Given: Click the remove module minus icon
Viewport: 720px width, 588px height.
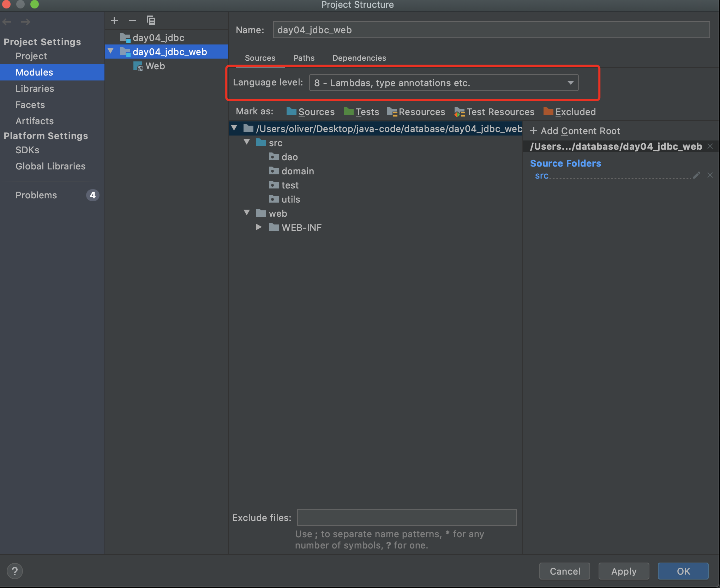Looking at the screenshot, I should tap(133, 20).
